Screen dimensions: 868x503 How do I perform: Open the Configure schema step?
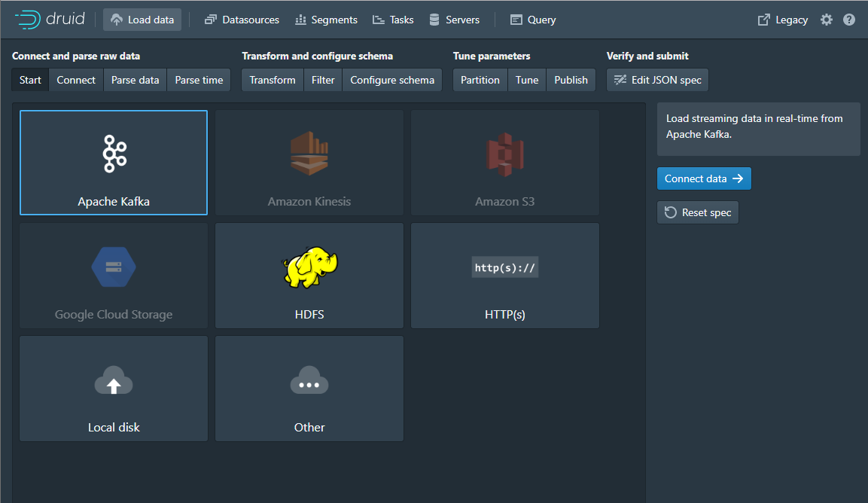[392, 80]
